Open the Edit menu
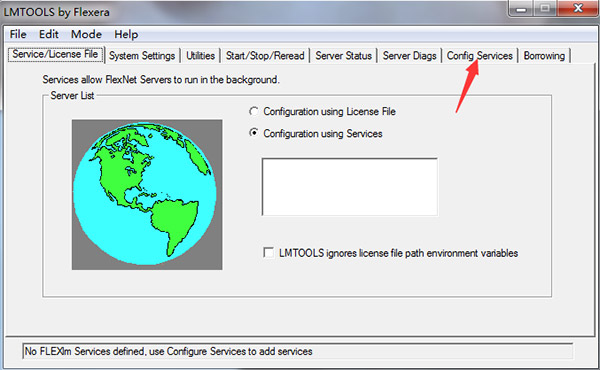 49,34
